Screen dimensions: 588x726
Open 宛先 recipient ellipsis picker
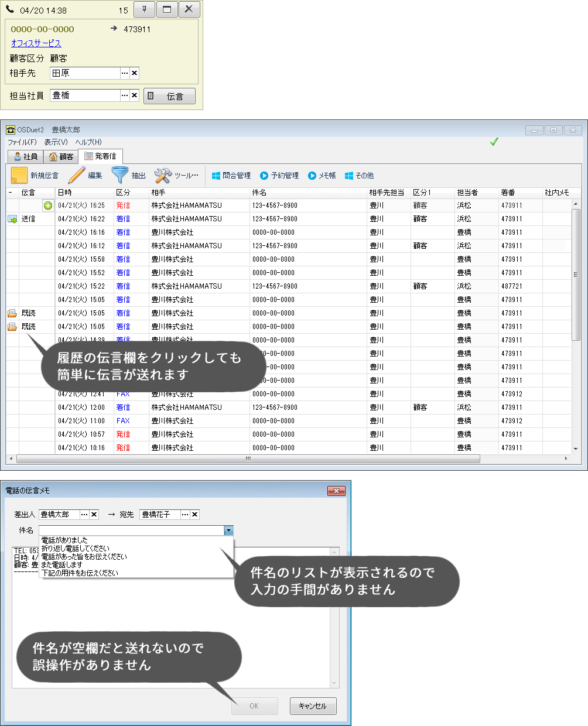pyautogui.click(x=185, y=515)
